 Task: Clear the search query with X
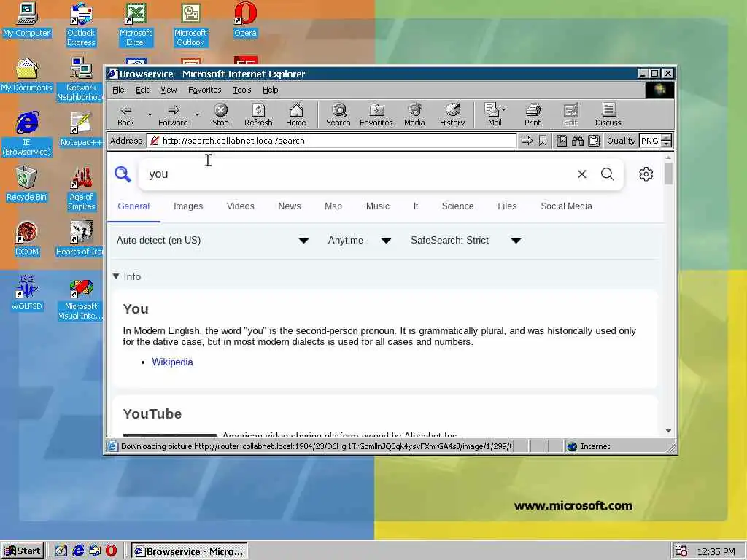(x=581, y=174)
